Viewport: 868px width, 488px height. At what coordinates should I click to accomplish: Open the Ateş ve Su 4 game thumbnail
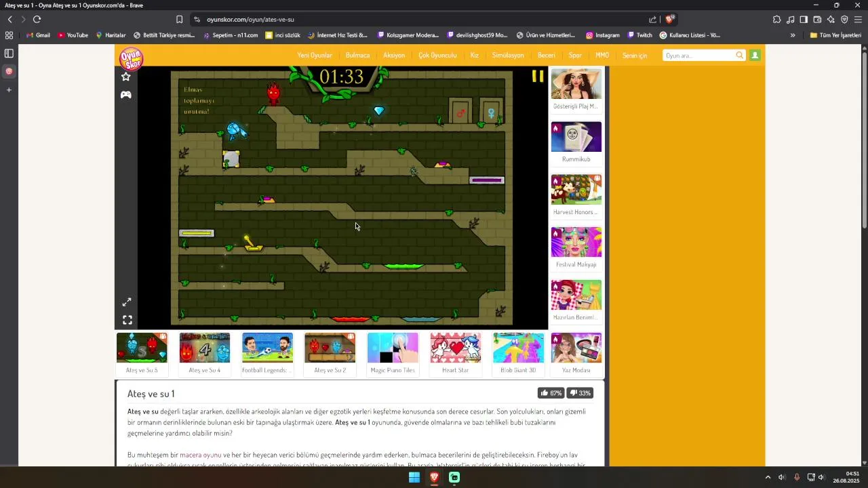tap(205, 353)
